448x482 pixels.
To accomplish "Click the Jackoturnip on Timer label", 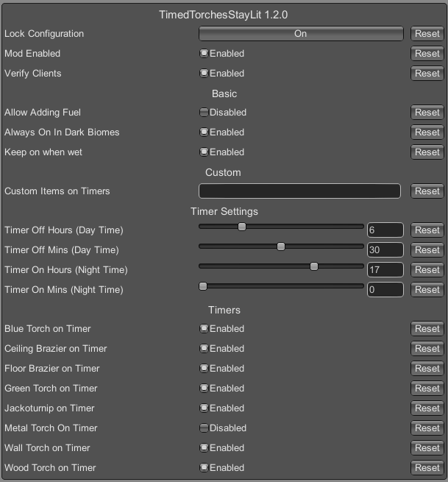I will point(49,408).
